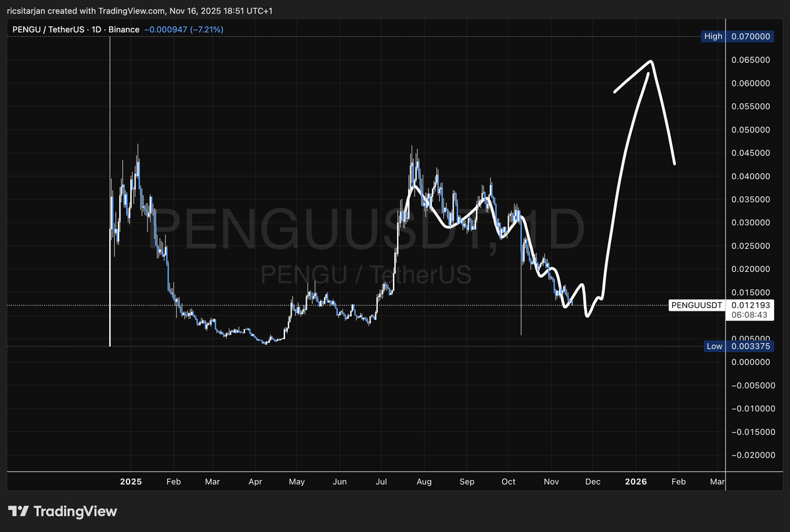Click the 0.003375 low price label
This screenshot has height=532, width=790.
click(751, 346)
